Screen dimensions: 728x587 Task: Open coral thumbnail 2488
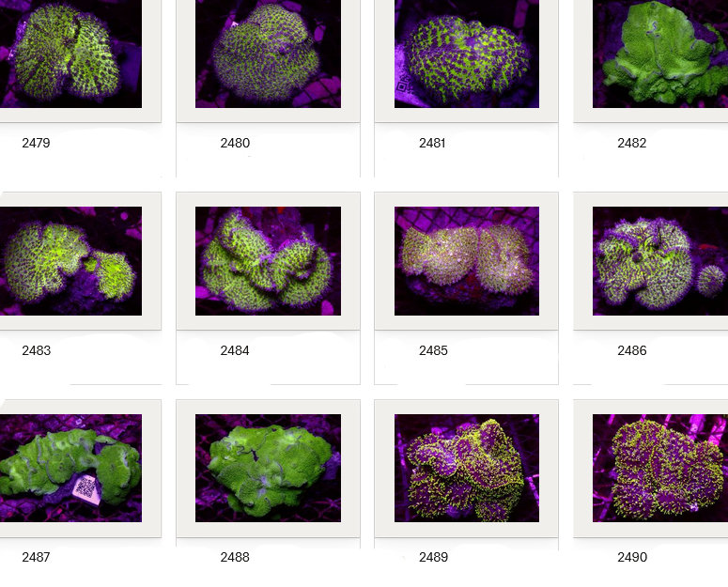pyautogui.click(x=268, y=469)
